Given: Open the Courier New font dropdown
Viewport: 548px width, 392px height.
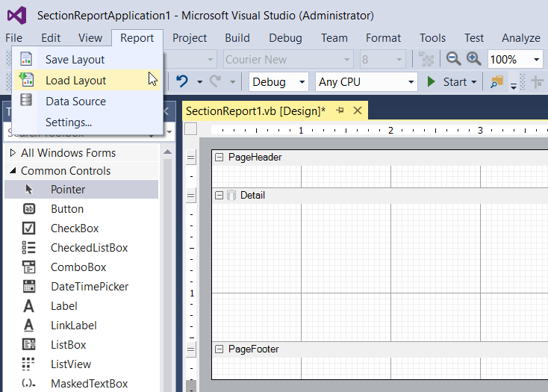Looking at the screenshot, I should click(x=346, y=60).
